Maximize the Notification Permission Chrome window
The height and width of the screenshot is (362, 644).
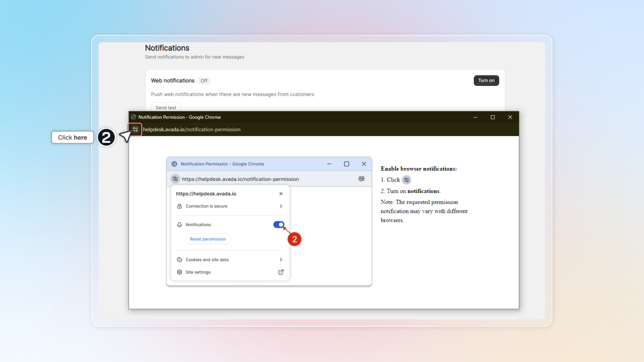[492, 117]
